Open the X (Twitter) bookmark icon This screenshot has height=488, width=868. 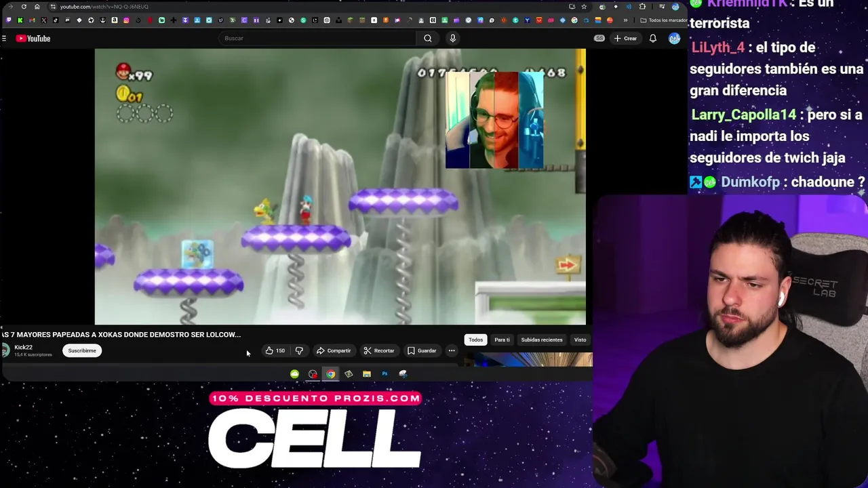tap(43, 20)
